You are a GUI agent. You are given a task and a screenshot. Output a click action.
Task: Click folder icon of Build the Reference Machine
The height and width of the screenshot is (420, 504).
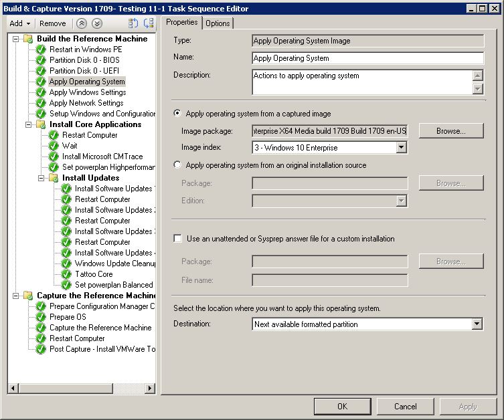click(28, 39)
